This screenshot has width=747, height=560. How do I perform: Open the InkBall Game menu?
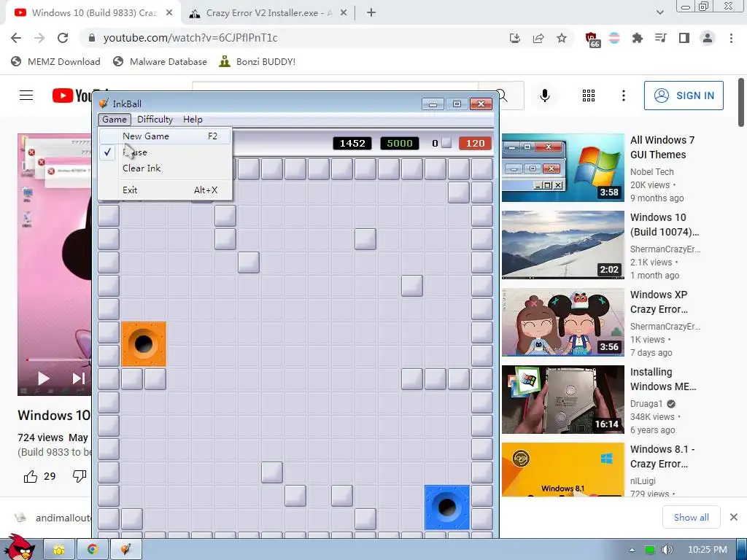[115, 119]
